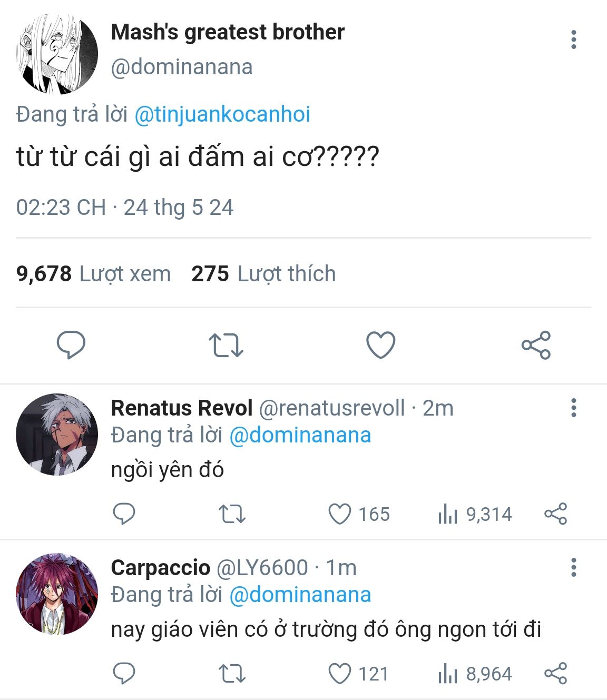607x700 pixels.
Task: Open the @tinjuankocanhoi mention link
Action: (222, 114)
